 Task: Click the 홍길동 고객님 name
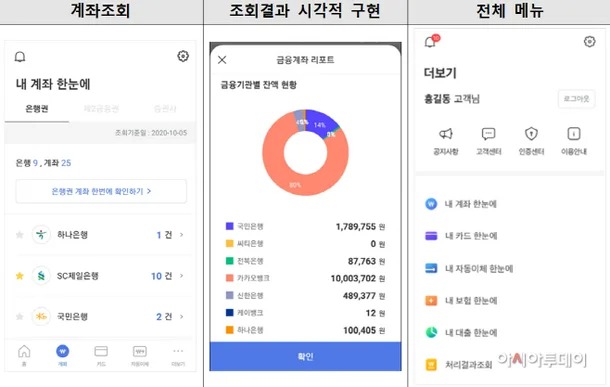[452, 99]
